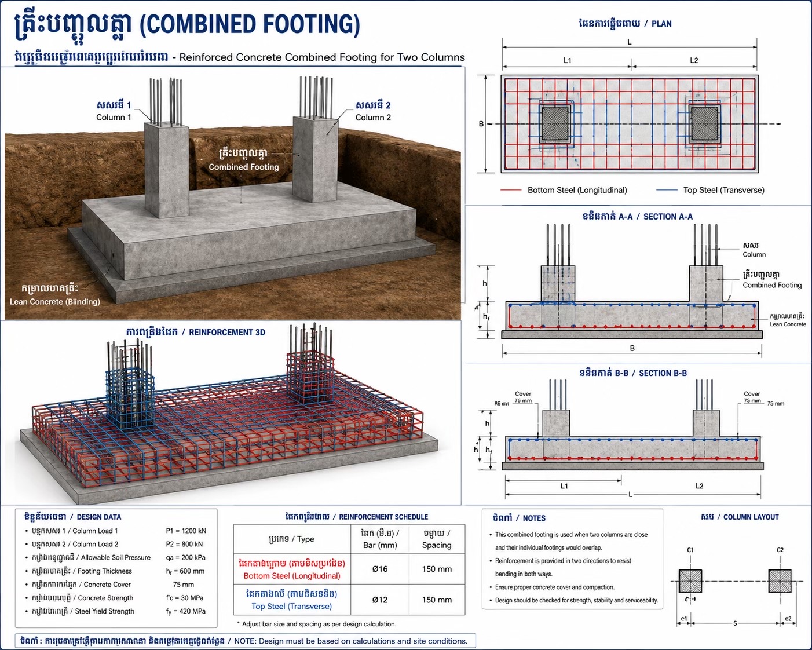Click the hatched column square under C1

tap(690, 581)
